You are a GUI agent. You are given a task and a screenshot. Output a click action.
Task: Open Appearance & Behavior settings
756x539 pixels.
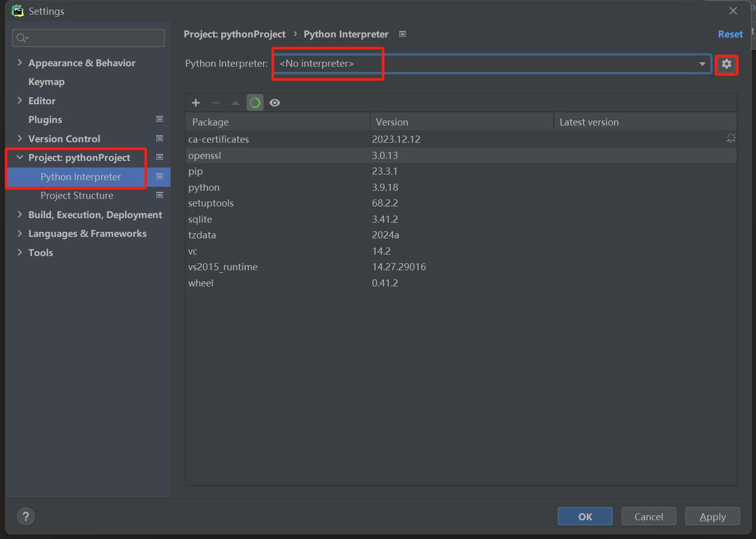[82, 63]
